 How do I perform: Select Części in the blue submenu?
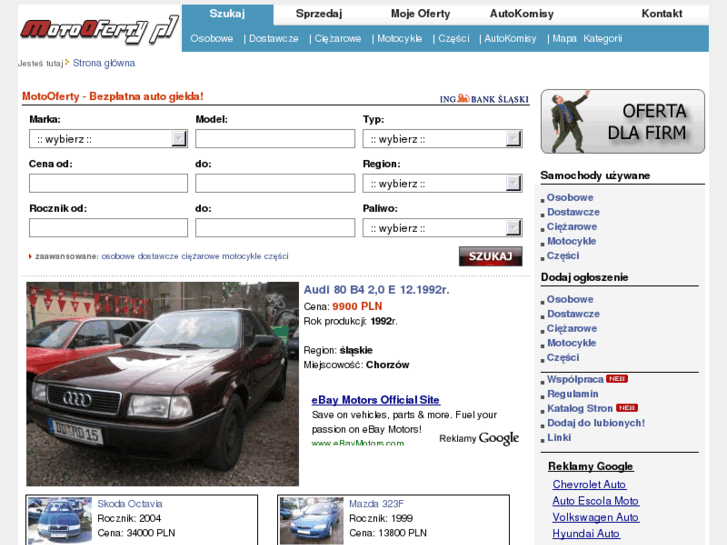pos(453,38)
